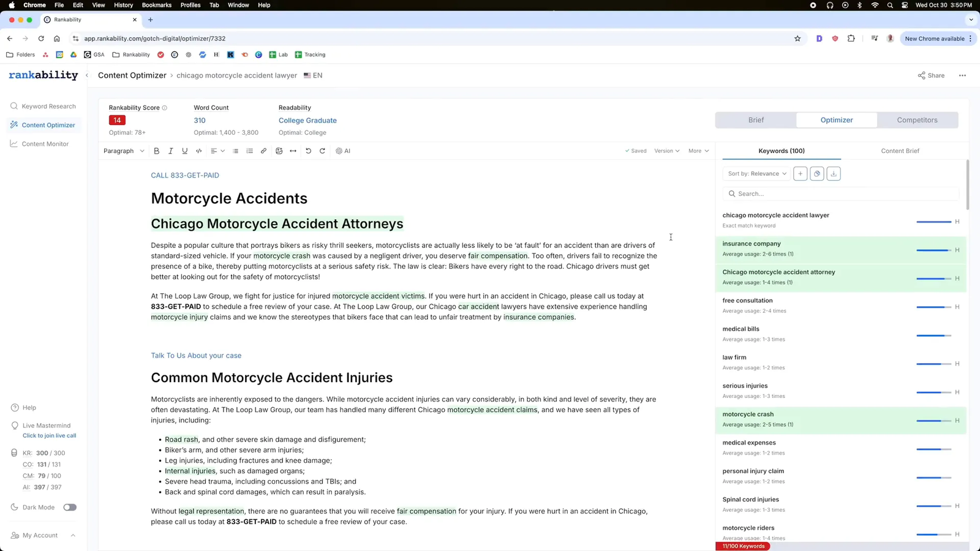This screenshot has height=551, width=980.
Task: Open the Version dropdown
Action: 666,151
